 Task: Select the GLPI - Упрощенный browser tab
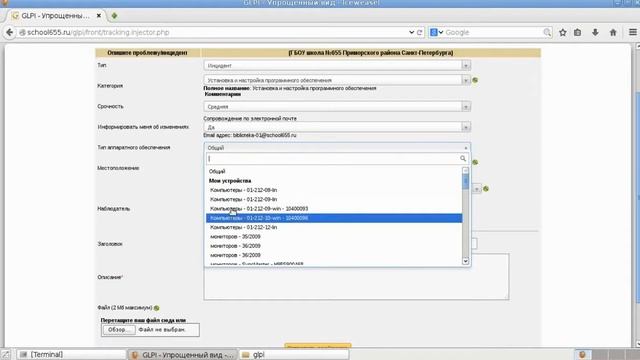[x=55, y=16]
